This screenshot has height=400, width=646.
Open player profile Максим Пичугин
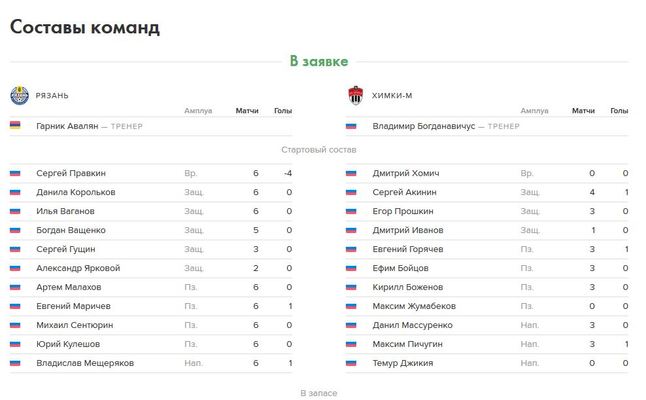click(407, 344)
